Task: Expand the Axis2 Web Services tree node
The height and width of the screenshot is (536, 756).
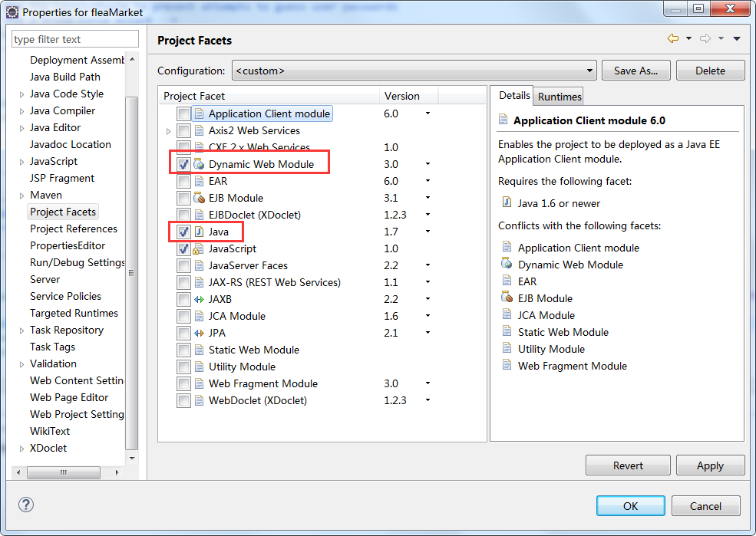Action: [x=169, y=130]
